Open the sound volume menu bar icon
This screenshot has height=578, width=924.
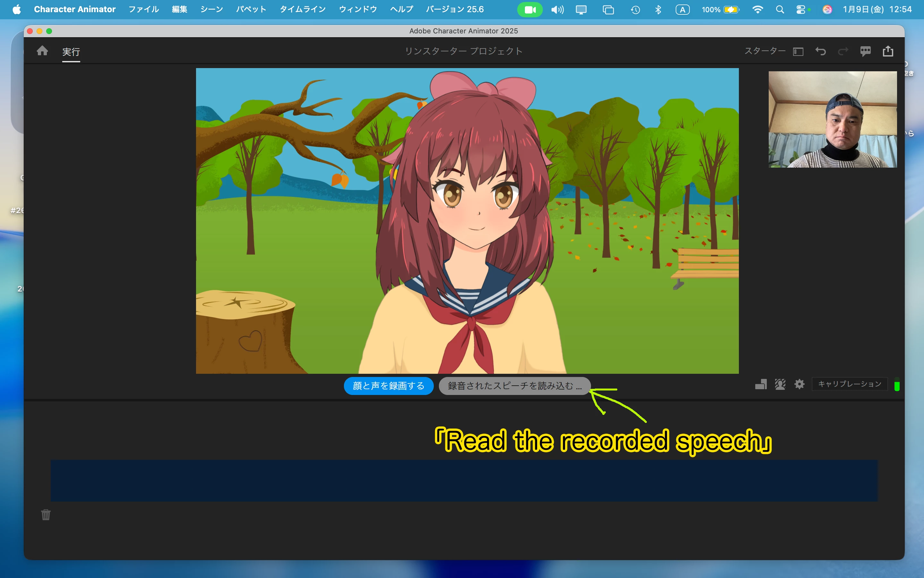coord(557,10)
